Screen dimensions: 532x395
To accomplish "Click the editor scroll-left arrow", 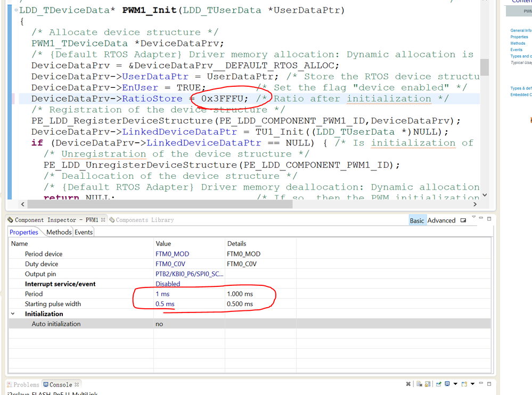I will click(23, 204).
